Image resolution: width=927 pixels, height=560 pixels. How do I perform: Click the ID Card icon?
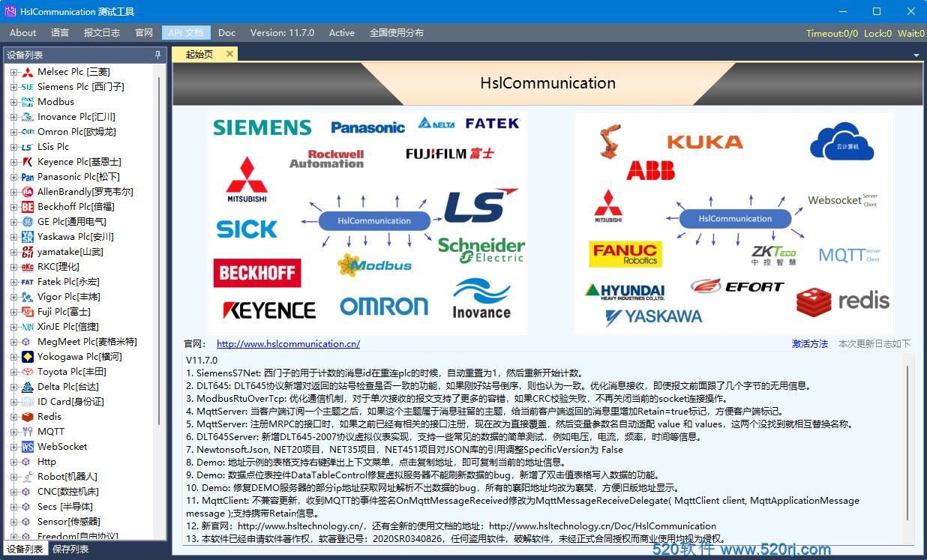[x=28, y=402]
